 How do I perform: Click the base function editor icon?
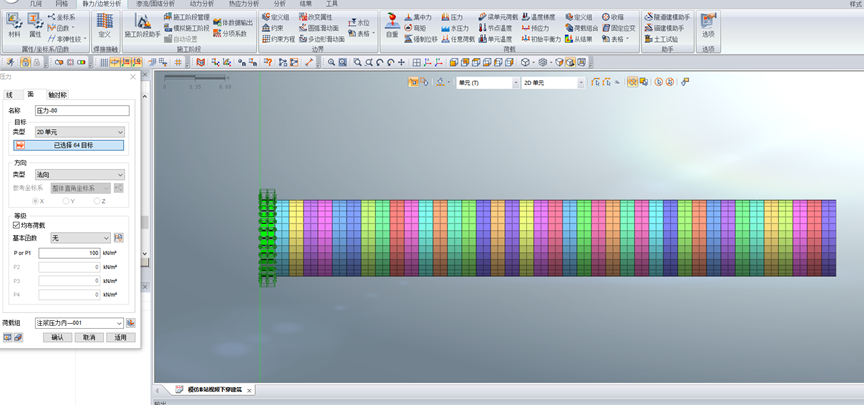tap(118, 238)
